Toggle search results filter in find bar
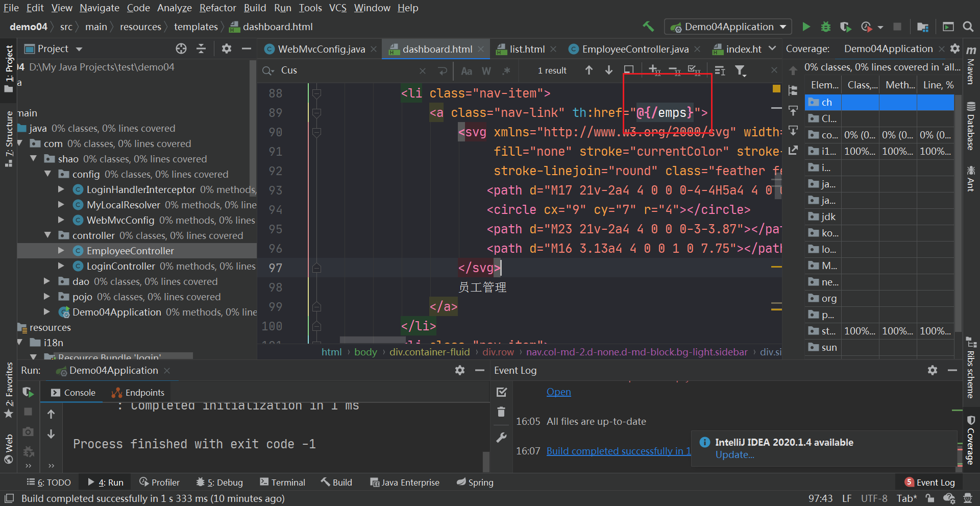 [740, 70]
